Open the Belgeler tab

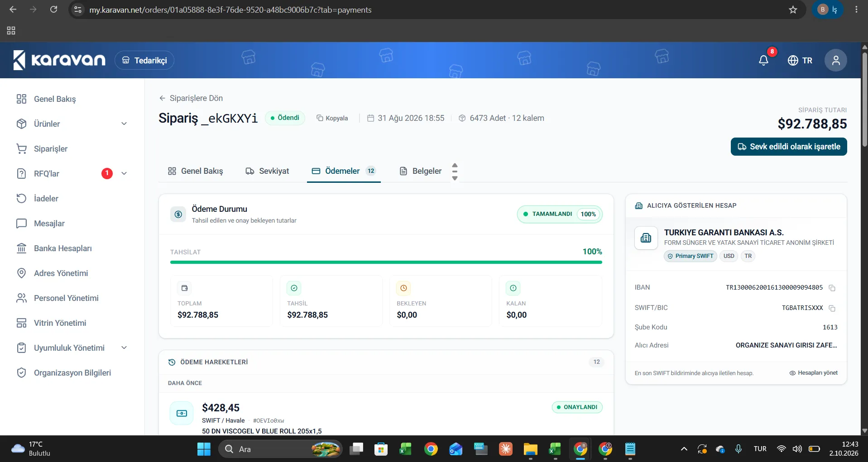[420, 171]
